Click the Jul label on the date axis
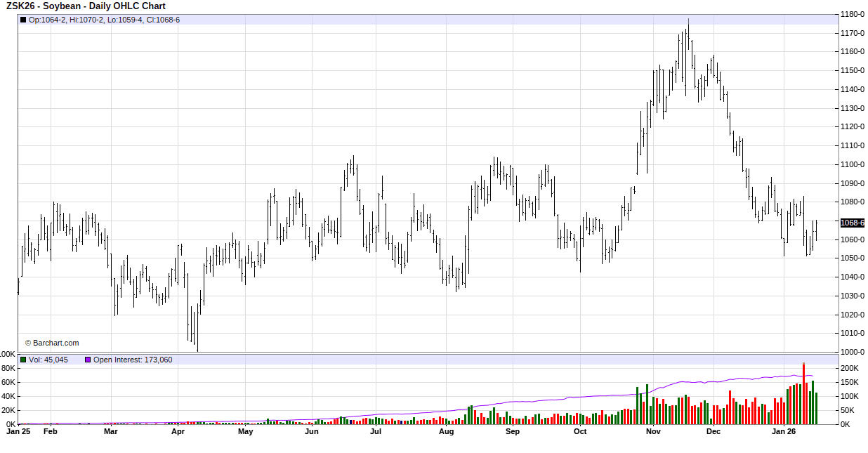 pos(376,431)
